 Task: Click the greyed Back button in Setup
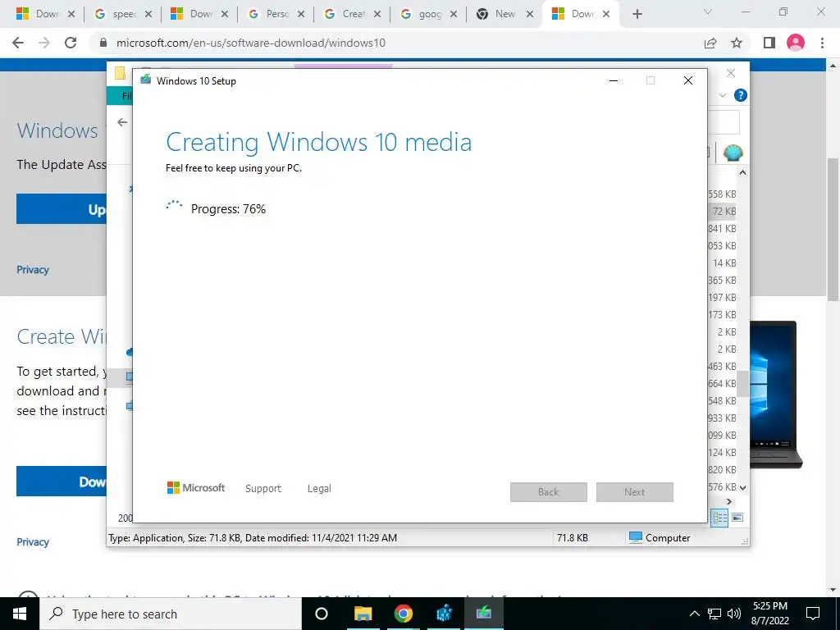point(549,492)
